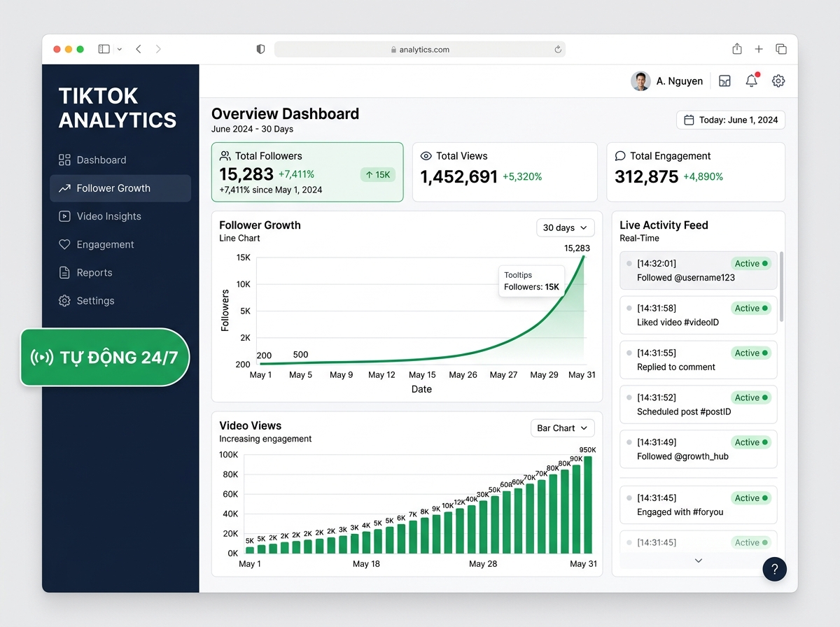Open the Engaged with #foryou entry
840x627 pixels.
(699, 505)
